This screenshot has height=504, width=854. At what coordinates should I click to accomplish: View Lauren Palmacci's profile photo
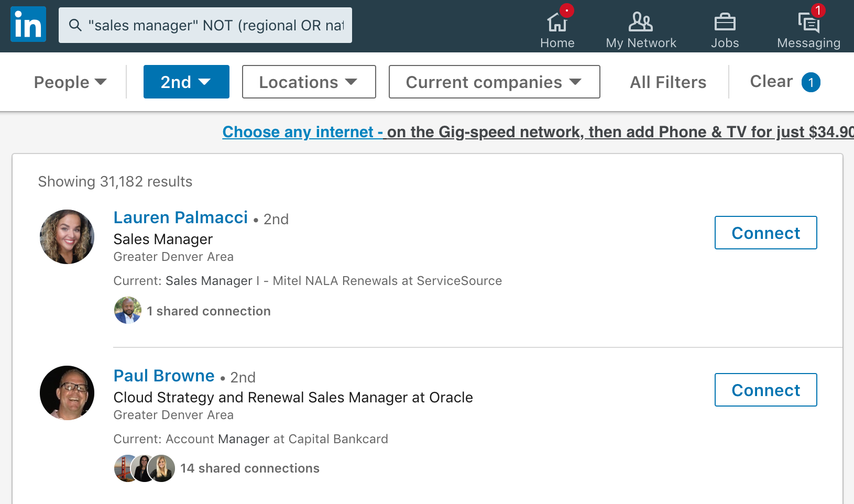tap(67, 237)
